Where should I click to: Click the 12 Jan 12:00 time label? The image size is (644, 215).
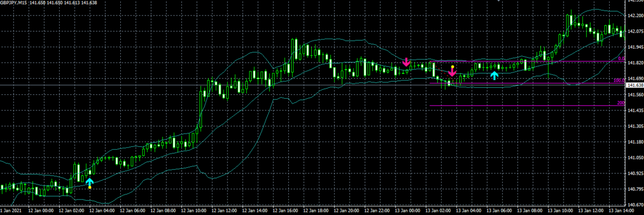225,211
